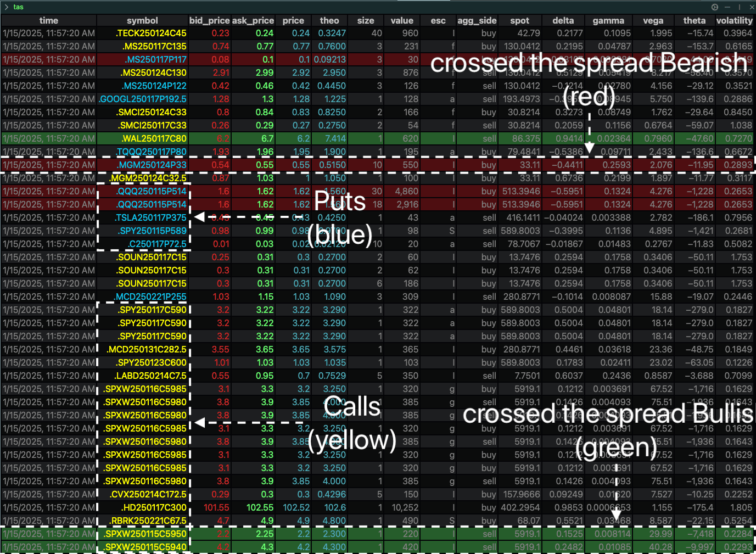Click the esc column header
Viewport: 756px width, 554px height.
438,20
